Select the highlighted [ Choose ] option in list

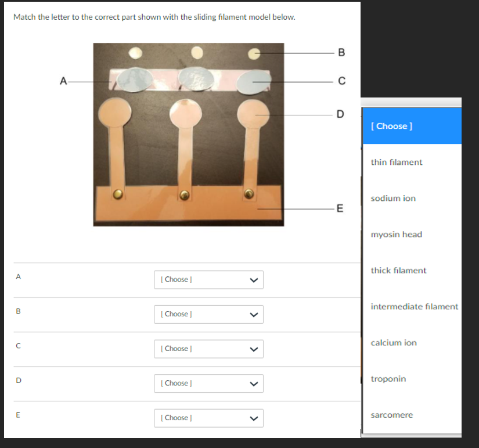[x=412, y=126]
